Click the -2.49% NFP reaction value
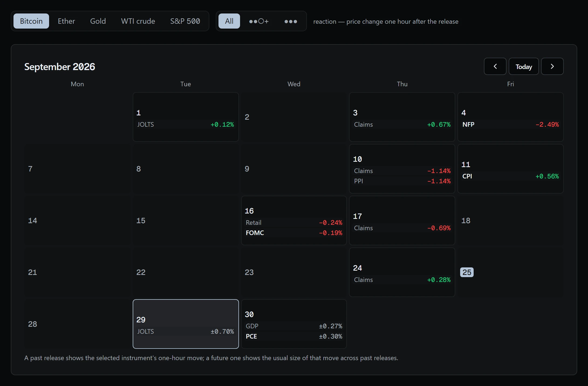Image resolution: width=588 pixels, height=386 pixels. 547,125
